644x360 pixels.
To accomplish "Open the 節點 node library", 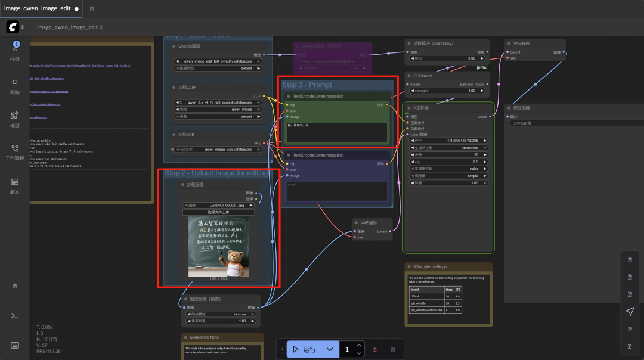I will pos(15,86).
